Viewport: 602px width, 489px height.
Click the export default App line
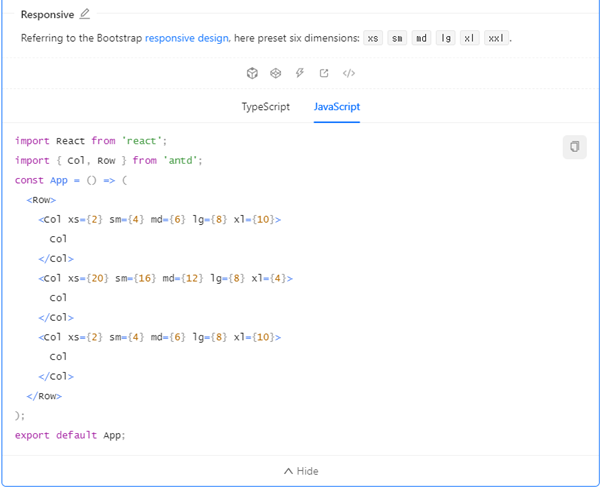pyautogui.click(x=70, y=435)
